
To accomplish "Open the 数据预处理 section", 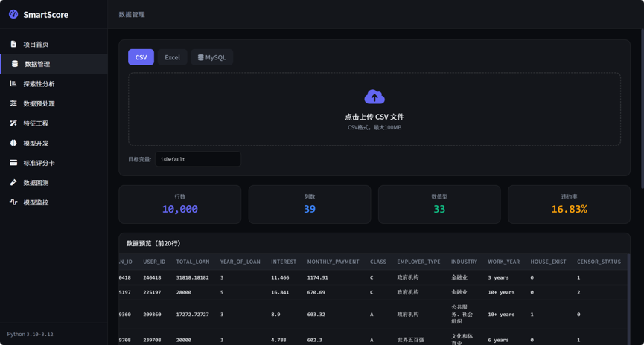I will click(54, 103).
